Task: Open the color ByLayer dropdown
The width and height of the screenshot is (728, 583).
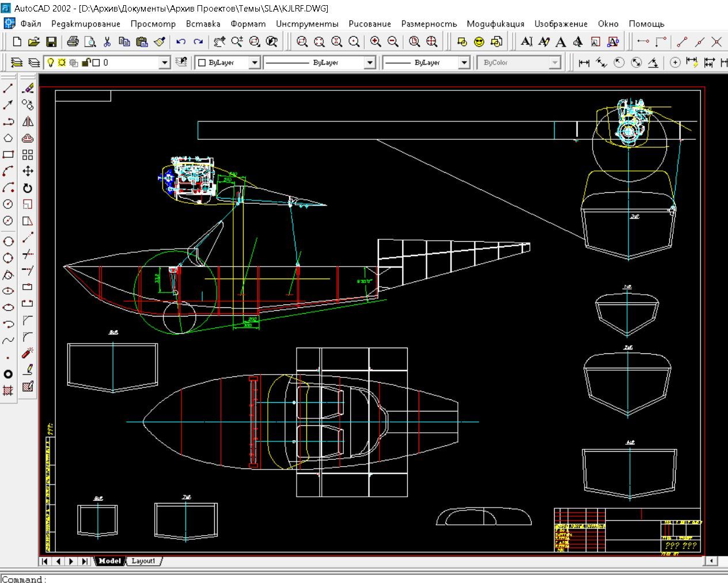Action: point(255,62)
